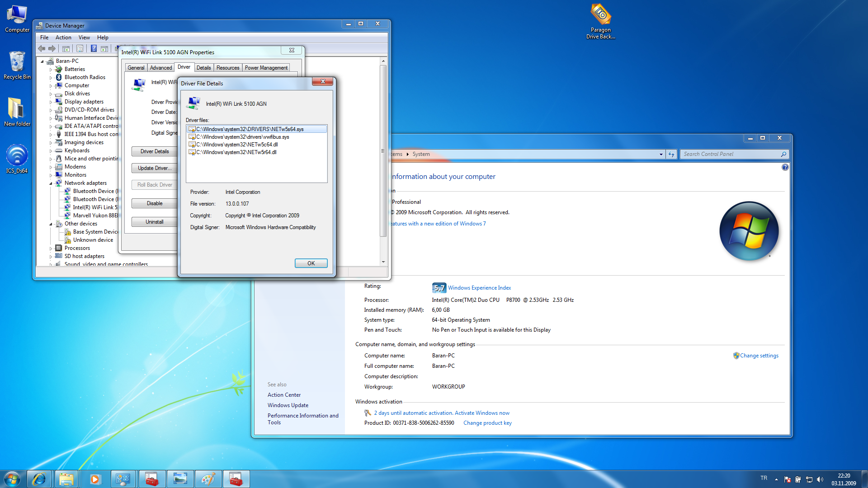Open the Windows Start orb
Image resolution: width=868 pixels, height=488 pixels.
point(12,479)
